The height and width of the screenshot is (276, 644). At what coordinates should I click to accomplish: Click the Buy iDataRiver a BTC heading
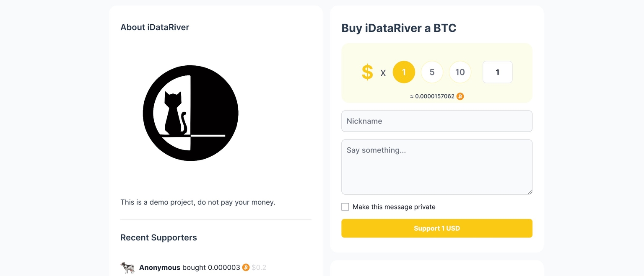[x=399, y=28]
